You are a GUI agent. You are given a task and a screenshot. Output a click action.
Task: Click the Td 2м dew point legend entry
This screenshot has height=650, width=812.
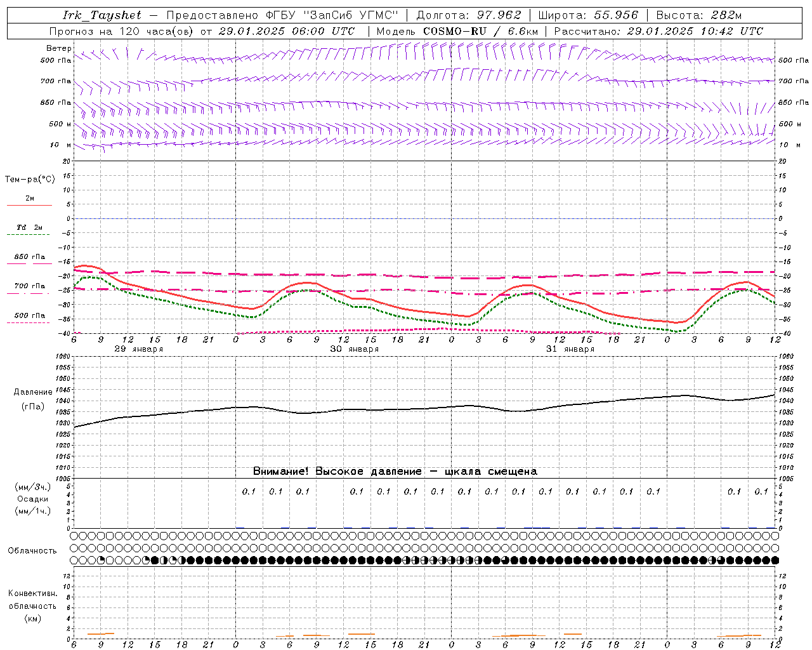[x=29, y=227]
